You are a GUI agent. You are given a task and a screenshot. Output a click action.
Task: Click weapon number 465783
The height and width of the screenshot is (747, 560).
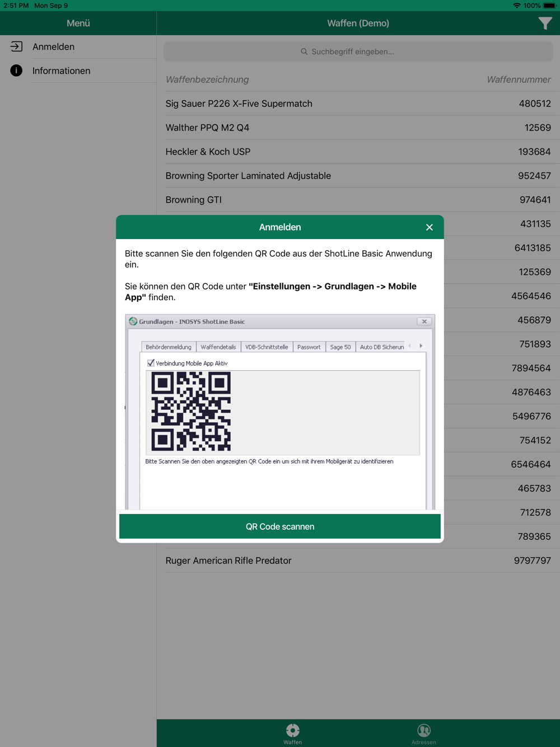[534, 489]
